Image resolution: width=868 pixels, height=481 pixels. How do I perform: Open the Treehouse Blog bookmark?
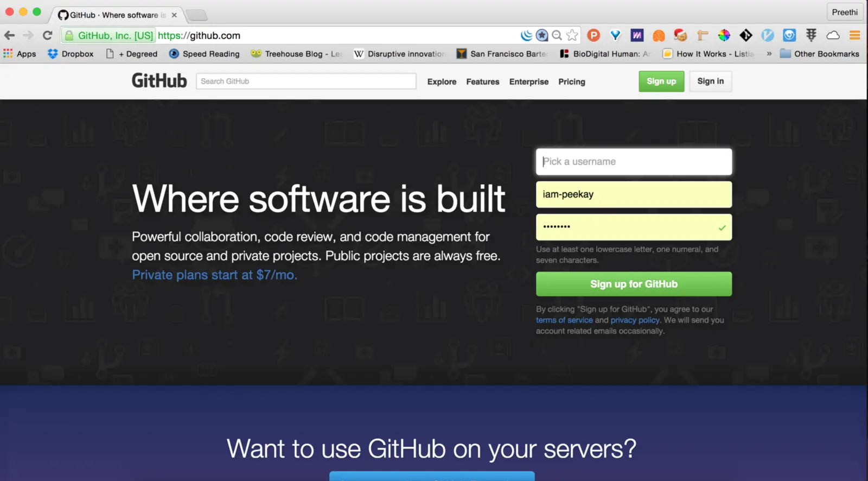pyautogui.click(x=296, y=54)
